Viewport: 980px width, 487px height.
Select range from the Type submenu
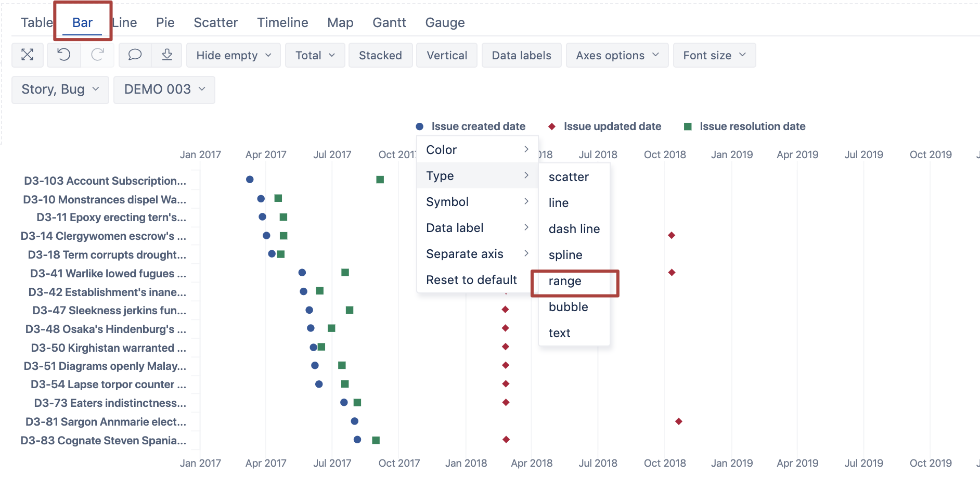(x=564, y=281)
